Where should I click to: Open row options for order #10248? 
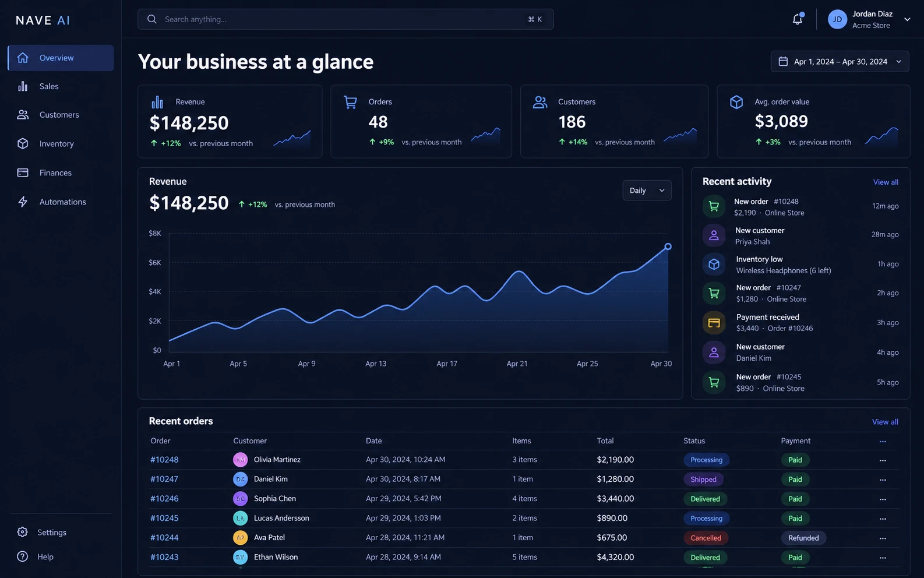pos(883,460)
